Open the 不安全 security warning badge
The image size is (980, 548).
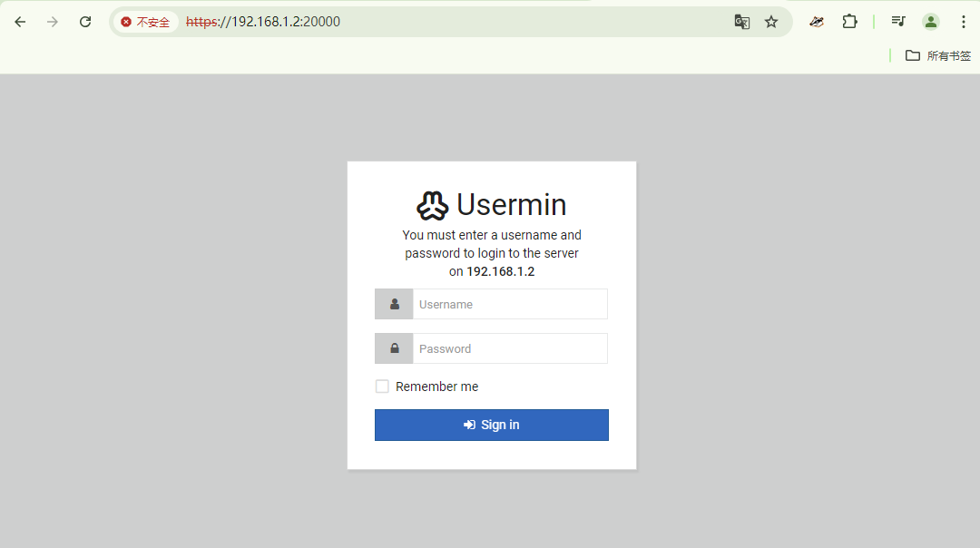pos(145,22)
